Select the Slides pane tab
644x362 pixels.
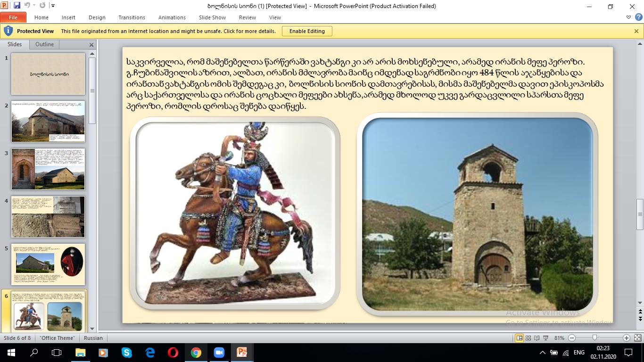point(15,44)
